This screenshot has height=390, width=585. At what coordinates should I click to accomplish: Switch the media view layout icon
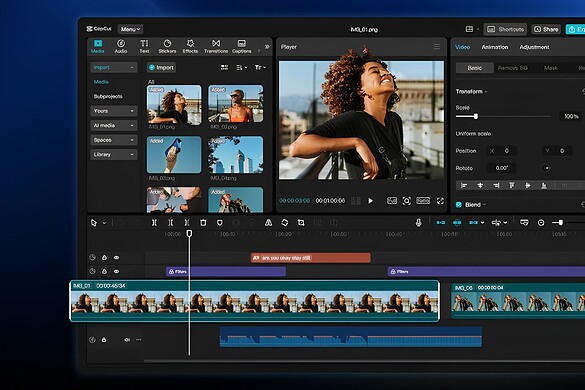(224, 67)
